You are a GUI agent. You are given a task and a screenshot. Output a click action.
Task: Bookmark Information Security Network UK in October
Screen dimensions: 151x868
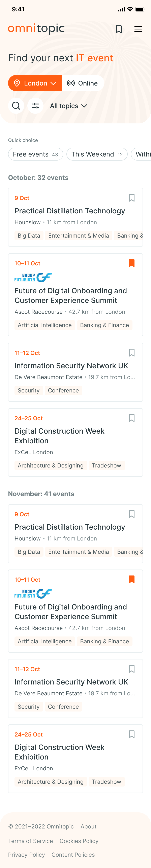point(131,353)
